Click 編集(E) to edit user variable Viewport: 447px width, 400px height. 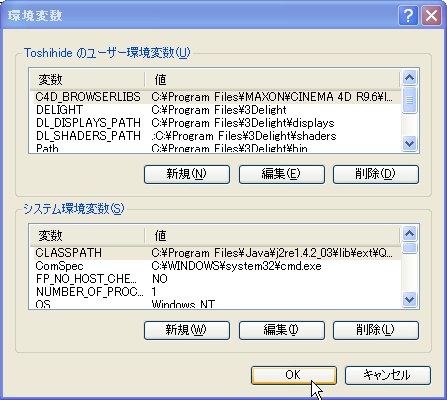282,174
